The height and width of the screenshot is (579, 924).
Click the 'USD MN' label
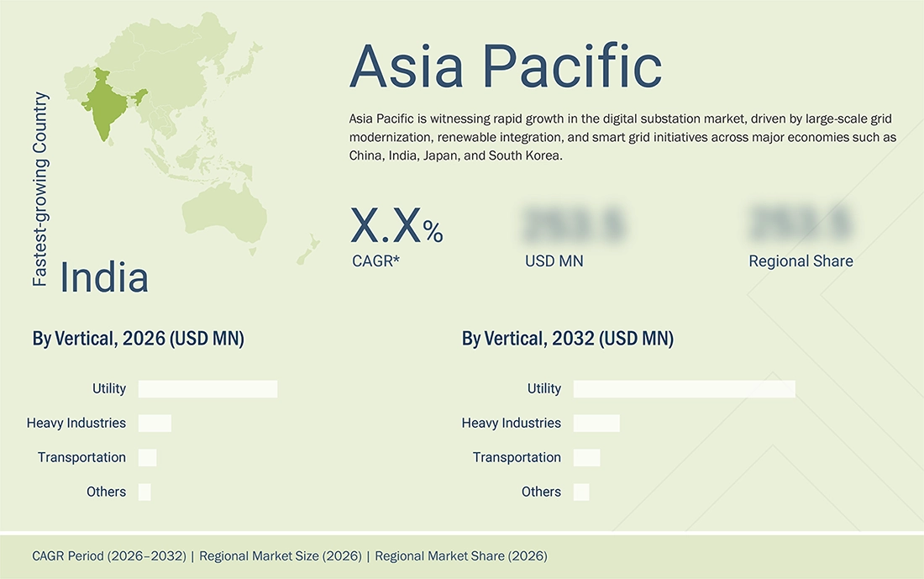[x=554, y=261]
